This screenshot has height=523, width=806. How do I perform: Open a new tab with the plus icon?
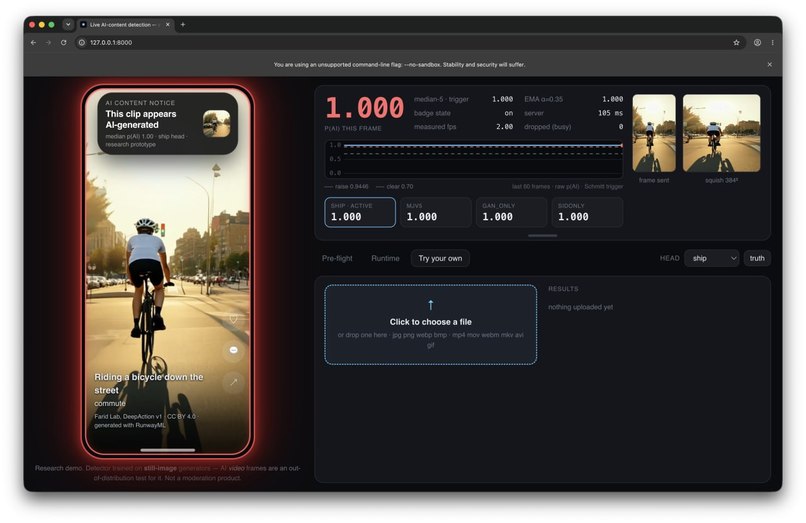coord(182,24)
